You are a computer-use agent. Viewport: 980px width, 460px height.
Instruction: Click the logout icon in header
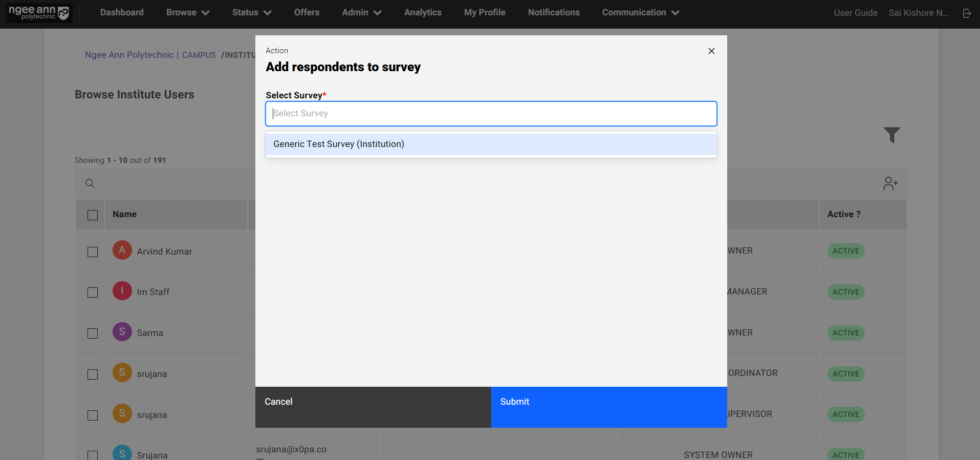pos(967,13)
